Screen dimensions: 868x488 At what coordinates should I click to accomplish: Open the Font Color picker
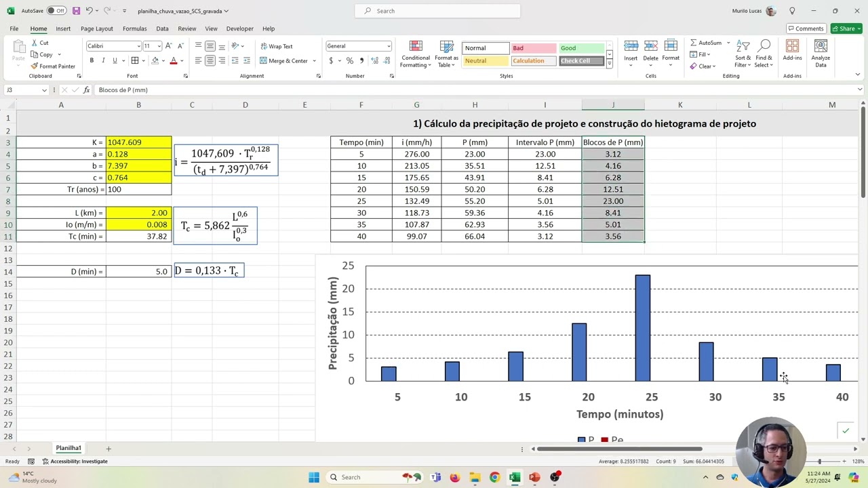click(x=174, y=60)
